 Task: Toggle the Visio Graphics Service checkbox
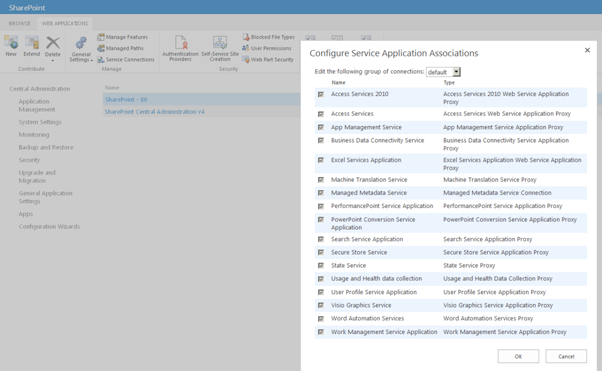coord(321,305)
